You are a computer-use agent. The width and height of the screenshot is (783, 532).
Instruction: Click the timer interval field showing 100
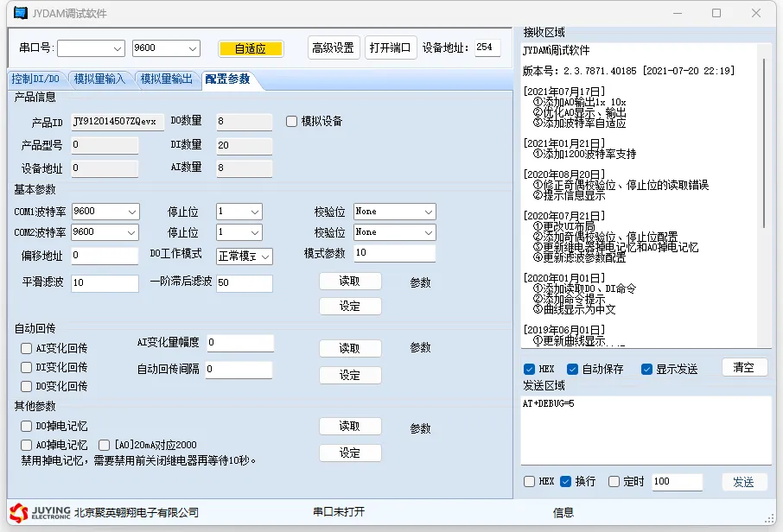[678, 482]
